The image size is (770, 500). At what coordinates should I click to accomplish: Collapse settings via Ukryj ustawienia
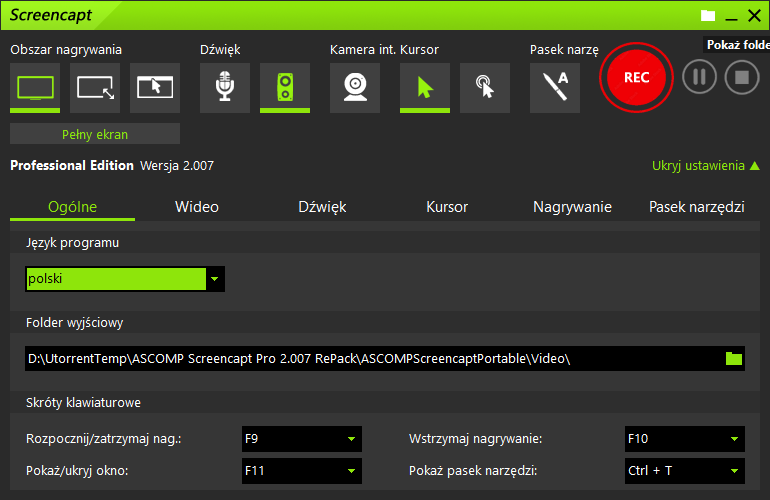(x=706, y=166)
